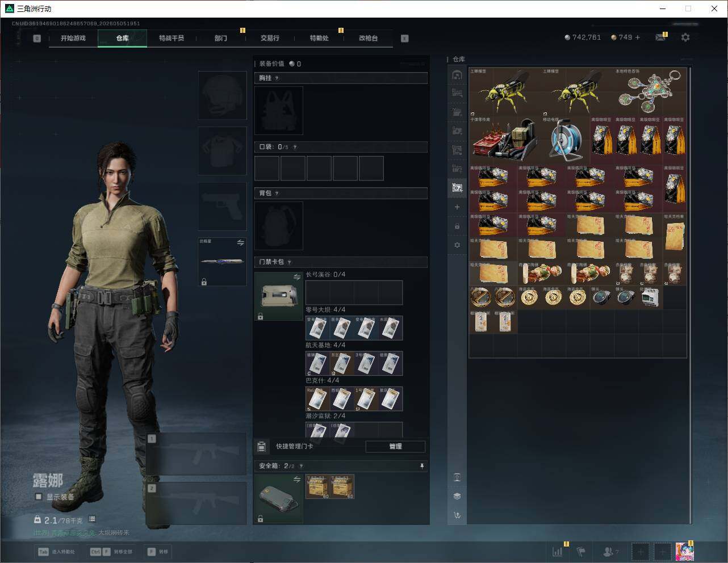Click the Ctrl F 转移全部 button

(111, 552)
